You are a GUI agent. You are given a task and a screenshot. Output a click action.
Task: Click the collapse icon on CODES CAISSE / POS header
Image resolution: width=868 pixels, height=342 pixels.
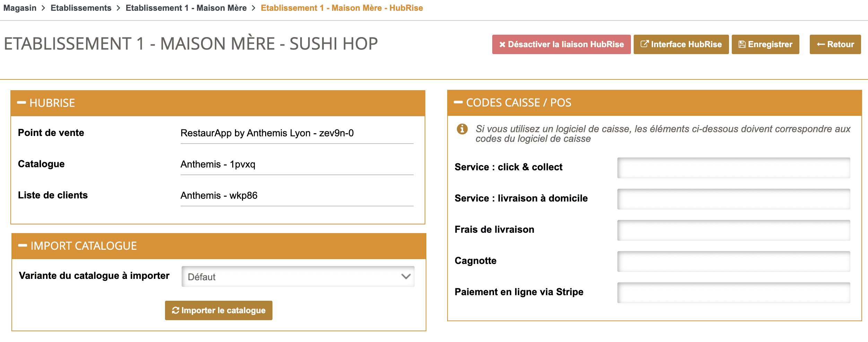458,102
